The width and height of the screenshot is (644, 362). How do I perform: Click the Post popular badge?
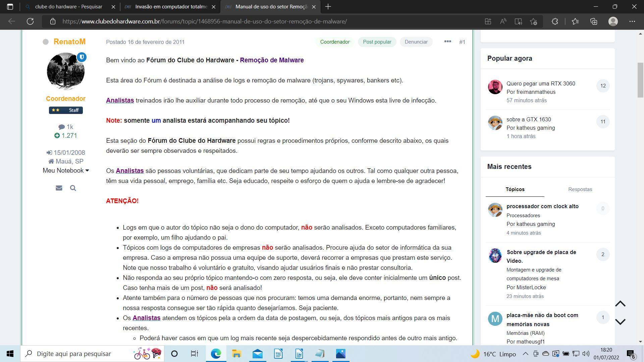[377, 42]
